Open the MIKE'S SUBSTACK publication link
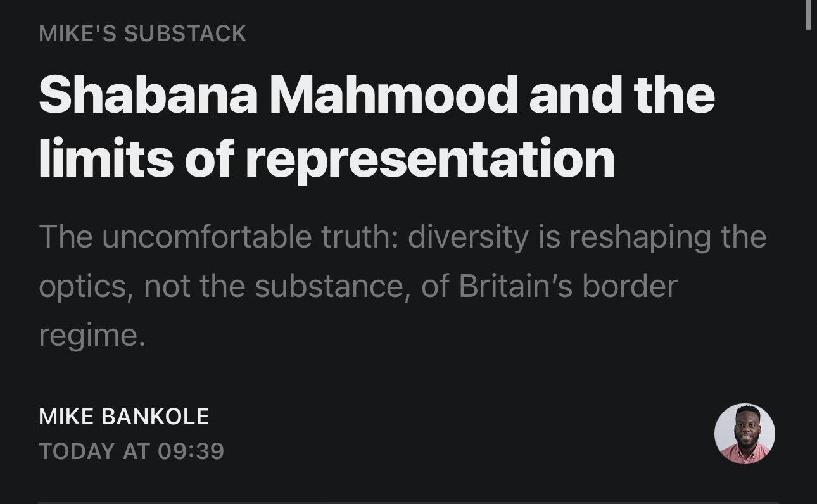The width and height of the screenshot is (817, 504). pyautogui.click(x=142, y=34)
